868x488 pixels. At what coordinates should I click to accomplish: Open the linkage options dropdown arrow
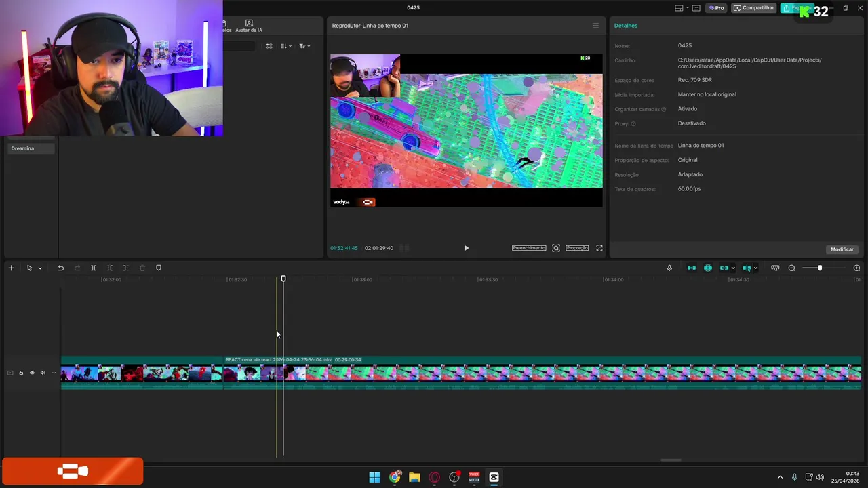(x=733, y=268)
